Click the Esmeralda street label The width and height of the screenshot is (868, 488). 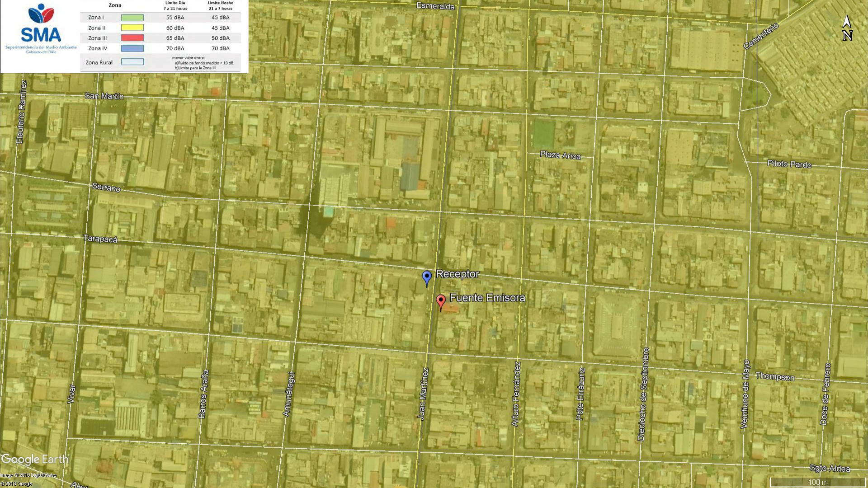(x=435, y=6)
